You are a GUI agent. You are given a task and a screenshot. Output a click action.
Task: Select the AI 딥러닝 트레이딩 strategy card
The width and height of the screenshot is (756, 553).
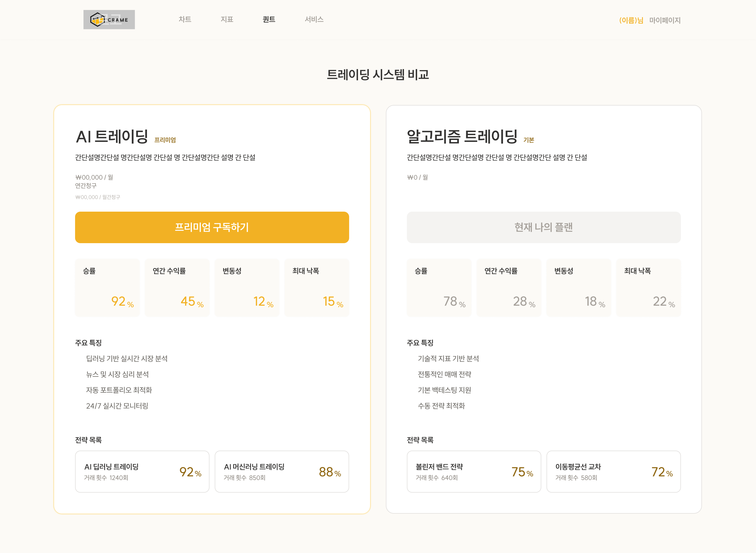coord(142,471)
